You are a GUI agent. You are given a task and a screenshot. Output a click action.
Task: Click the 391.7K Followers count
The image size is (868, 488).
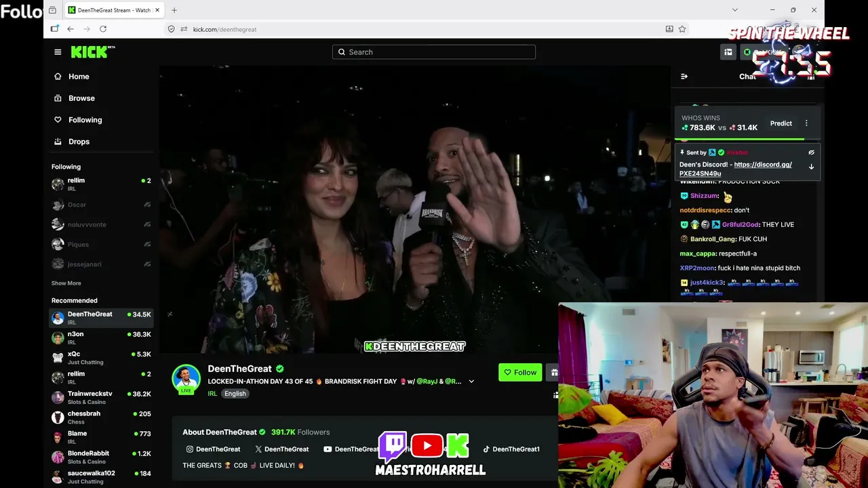[x=300, y=432]
